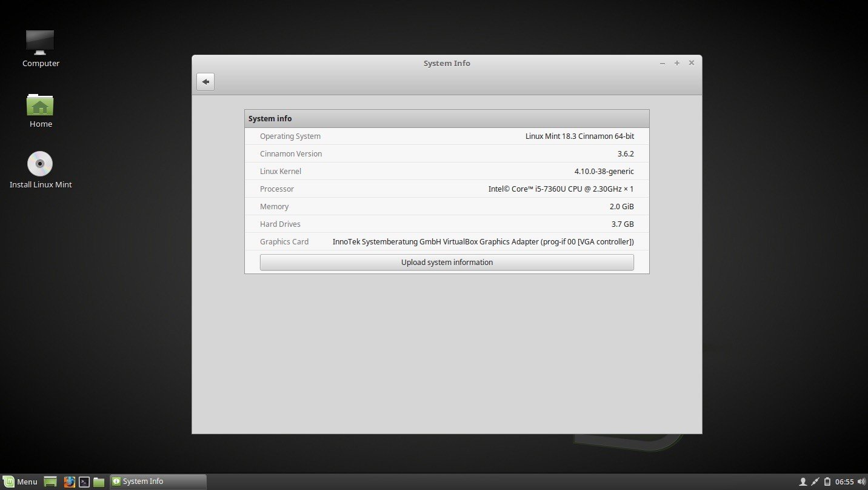
Task: Click the Linux Kernel label
Action: (281, 172)
